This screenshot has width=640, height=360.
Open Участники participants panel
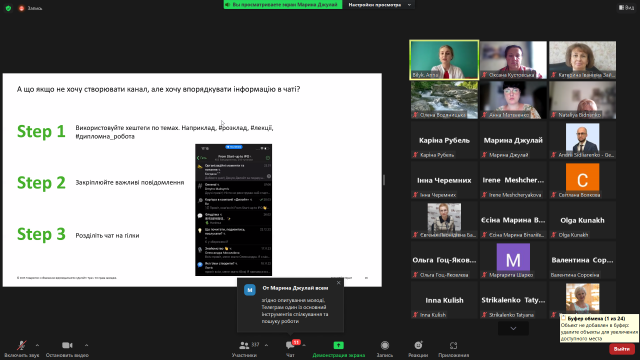click(x=244, y=349)
